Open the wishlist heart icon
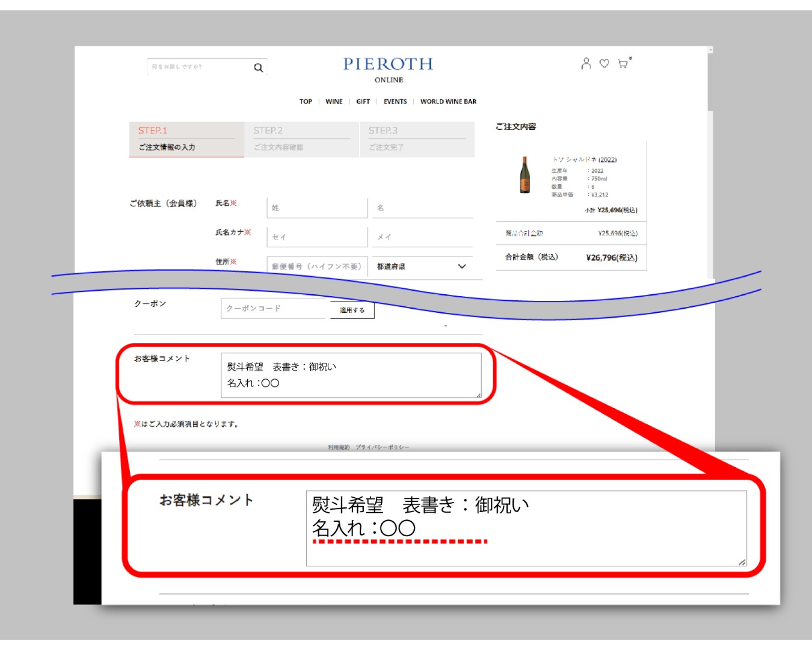Screen dimensions: 812x650 pyautogui.click(x=604, y=63)
